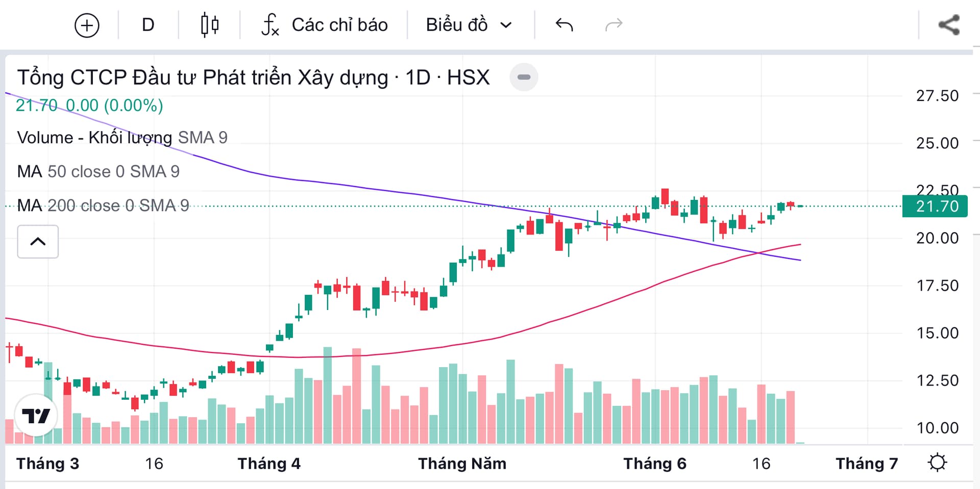
Task: Redo the chart change
Action: (x=614, y=25)
